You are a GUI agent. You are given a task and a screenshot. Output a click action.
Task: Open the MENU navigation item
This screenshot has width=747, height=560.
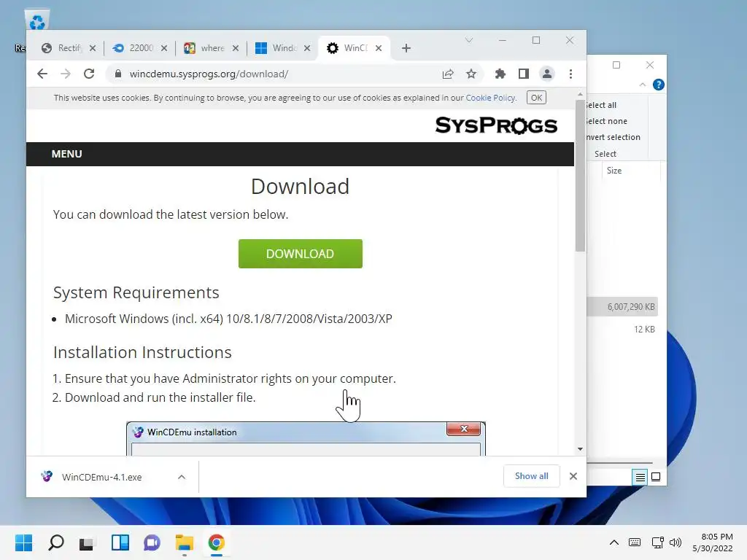(x=66, y=154)
